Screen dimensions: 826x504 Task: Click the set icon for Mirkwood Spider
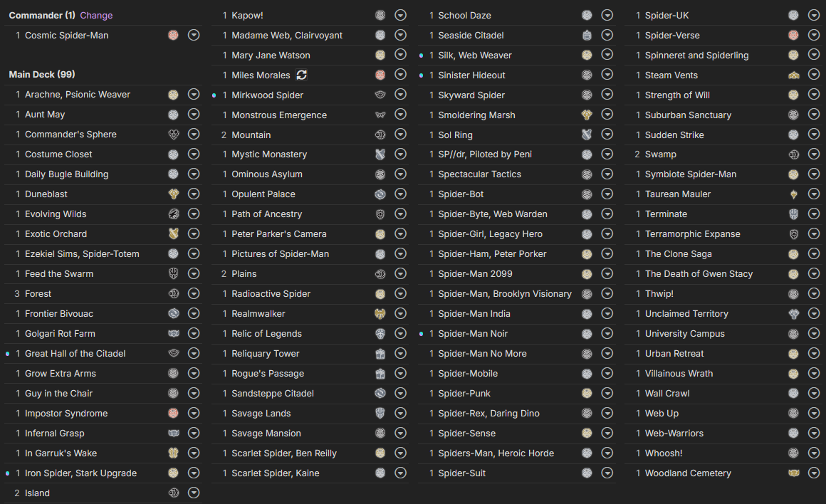[380, 95]
